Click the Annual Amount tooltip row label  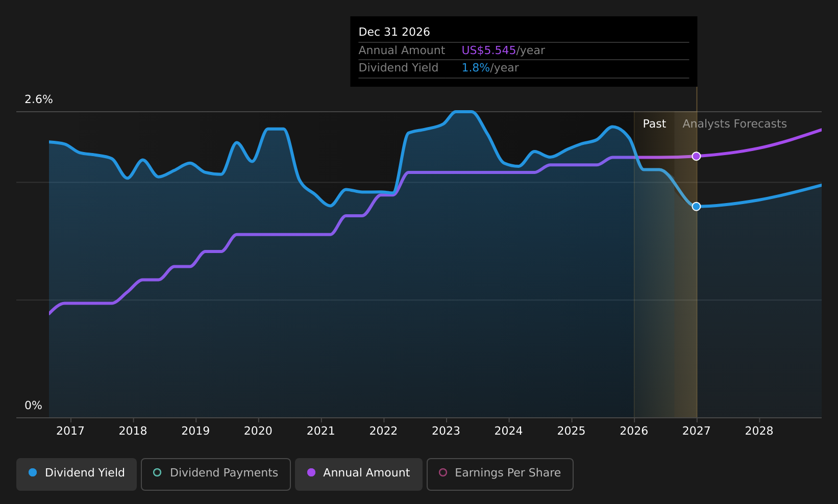[402, 51]
